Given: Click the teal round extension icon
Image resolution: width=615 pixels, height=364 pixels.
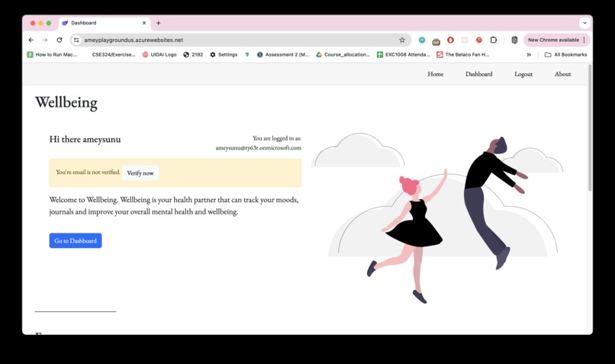Looking at the screenshot, I should [422, 40].
